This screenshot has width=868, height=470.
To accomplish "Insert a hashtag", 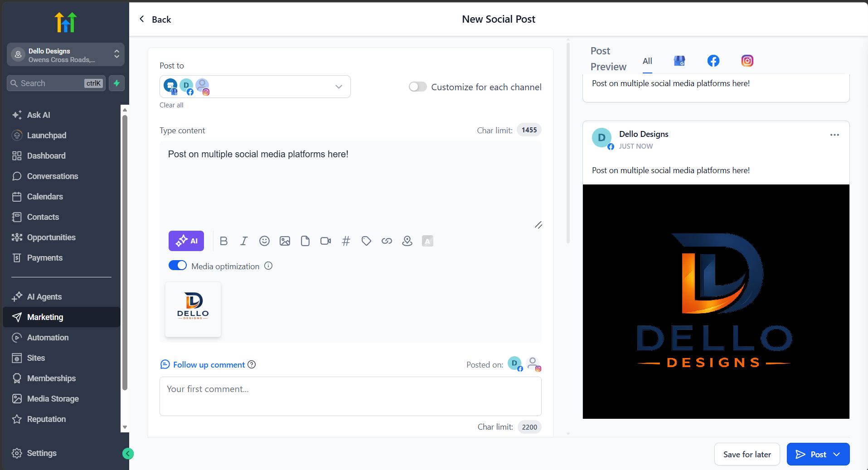I will (346, 241).
